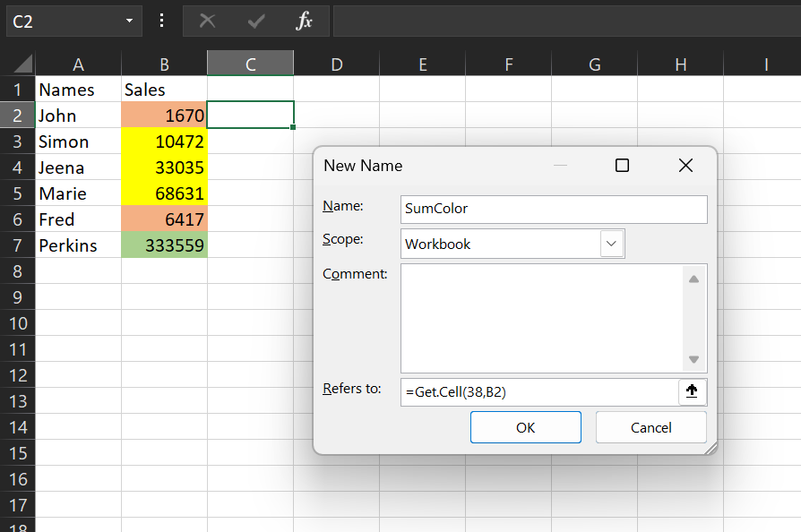Click the formula bar Cancel X icon

207,21
